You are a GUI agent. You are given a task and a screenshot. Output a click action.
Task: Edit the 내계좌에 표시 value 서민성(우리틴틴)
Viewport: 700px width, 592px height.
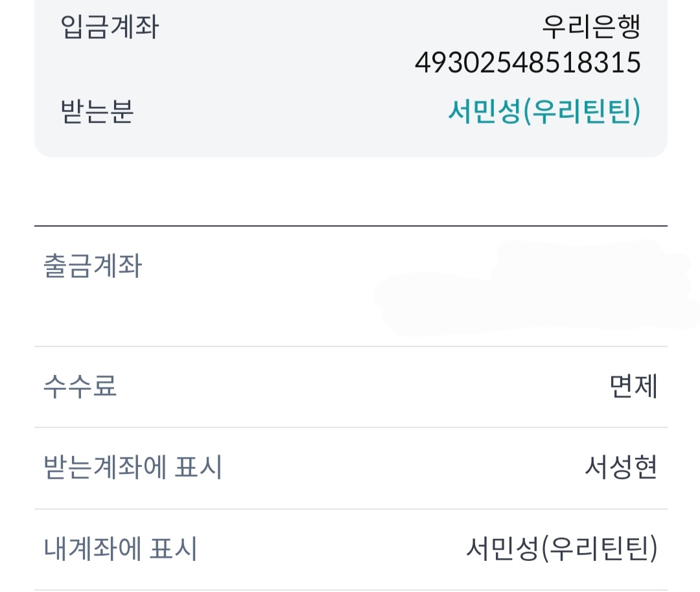point(561,549)
